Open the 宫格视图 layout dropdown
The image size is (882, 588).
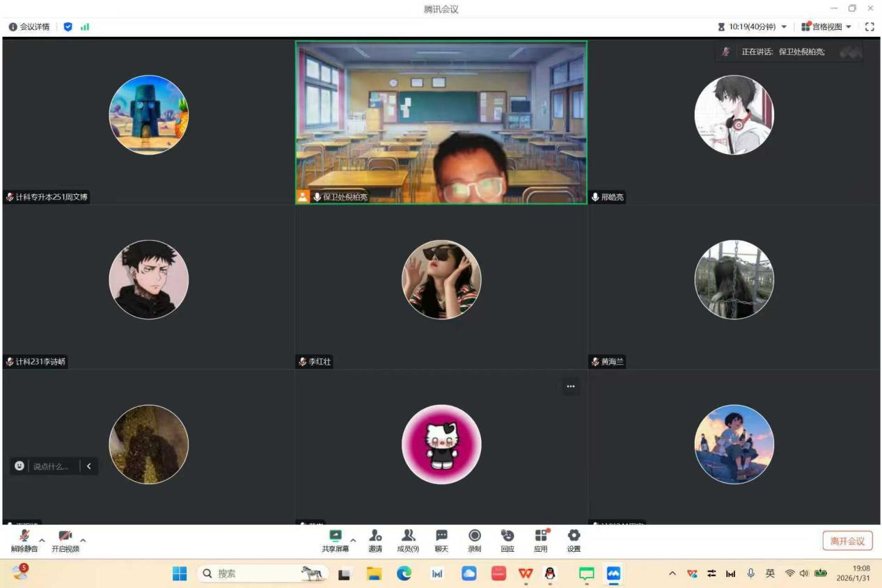(826, 26)
